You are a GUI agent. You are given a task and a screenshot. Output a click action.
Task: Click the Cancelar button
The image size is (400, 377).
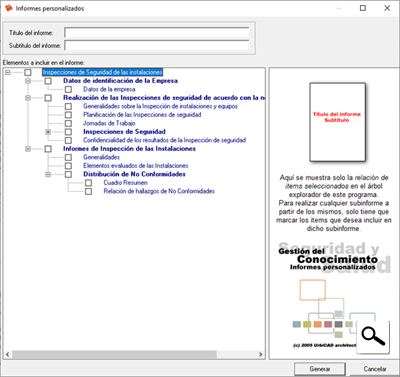pyautogui.click(x=375, y=369)
